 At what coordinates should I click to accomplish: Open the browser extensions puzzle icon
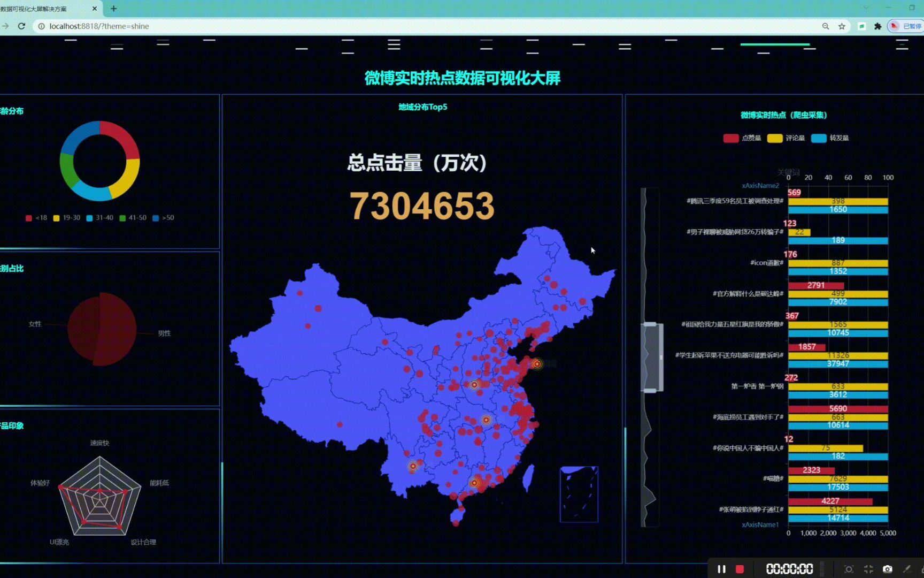click(x=879, y=26)
